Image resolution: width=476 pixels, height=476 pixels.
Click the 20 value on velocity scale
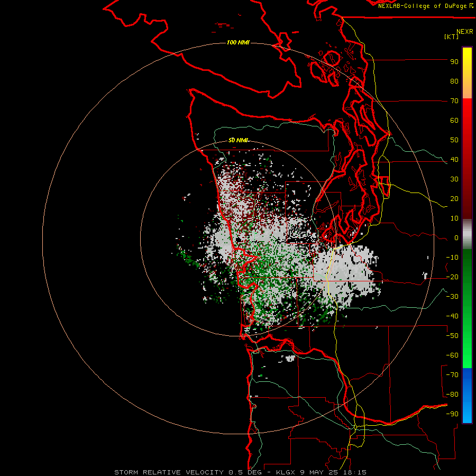[x=454, y=198]
